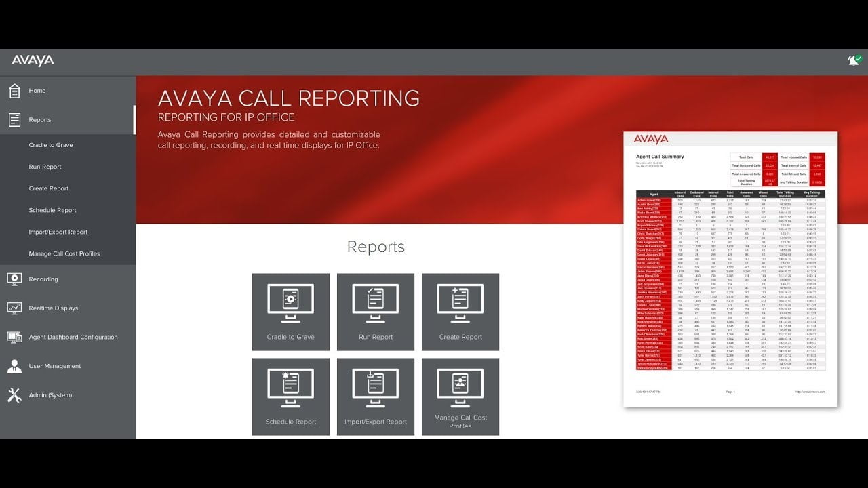Image resolution: width=868 pixels, height=488 pixels.
Task: Open the Import/Export Report tile
Action: point(375,396)
